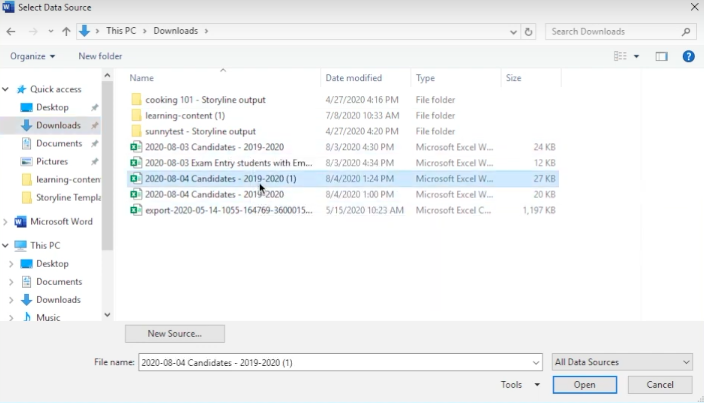Screen dimensions: 704x403
Task: Click the search magnifier icon
Action: click(686, 31)
